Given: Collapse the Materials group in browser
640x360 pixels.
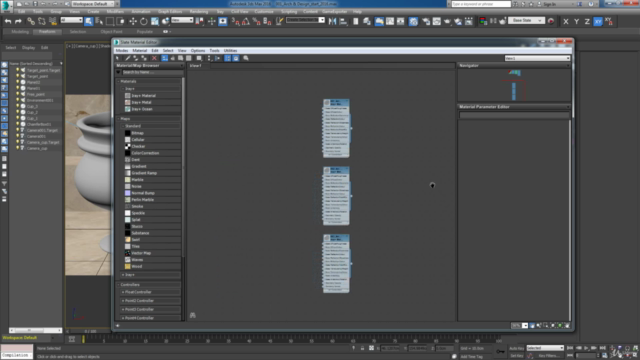Looking at the screenshot, I should pos(119,82).
